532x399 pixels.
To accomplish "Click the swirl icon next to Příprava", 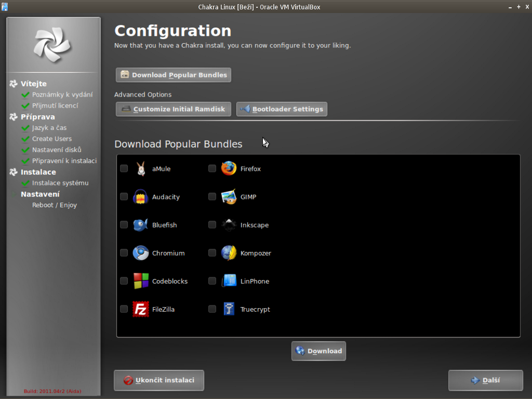I will click(14, 117).
